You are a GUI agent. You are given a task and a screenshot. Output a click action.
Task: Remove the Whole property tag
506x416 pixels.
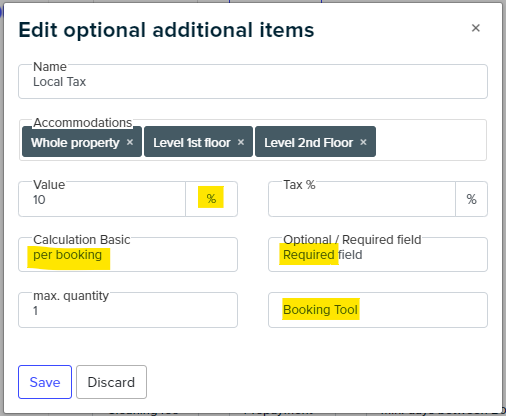[130, 142]
